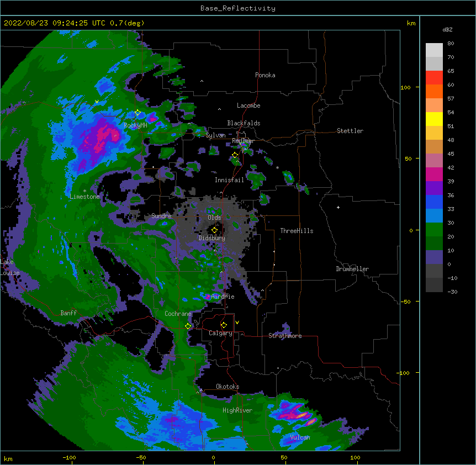Click the Banff label
This screenshot has height=465, width=476.
click(68, 313)
